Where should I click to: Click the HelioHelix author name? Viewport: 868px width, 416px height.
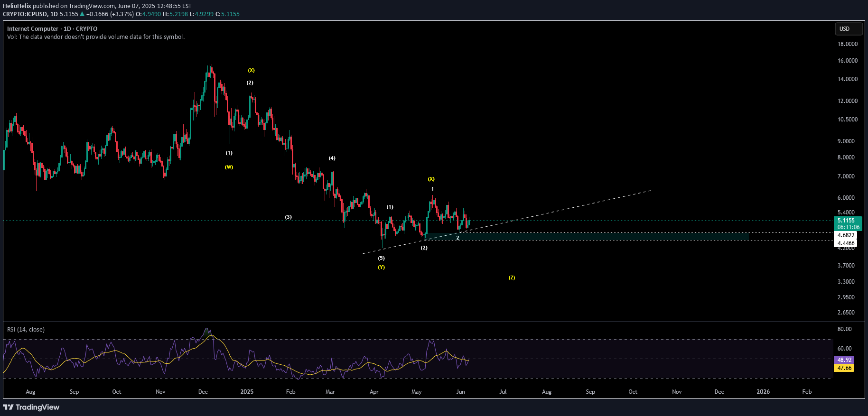(17, 6)
